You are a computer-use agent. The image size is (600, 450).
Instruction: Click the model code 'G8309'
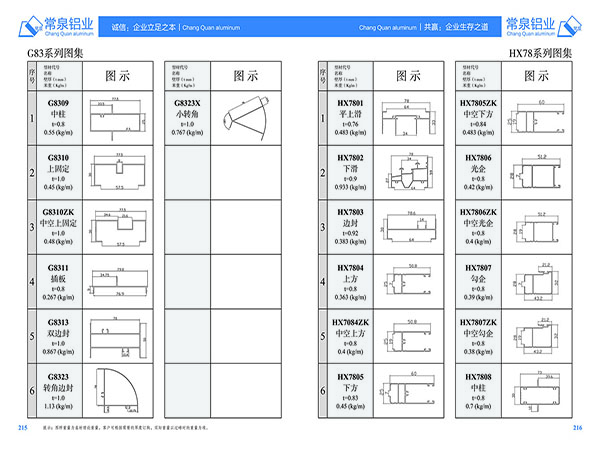[58, 103]
